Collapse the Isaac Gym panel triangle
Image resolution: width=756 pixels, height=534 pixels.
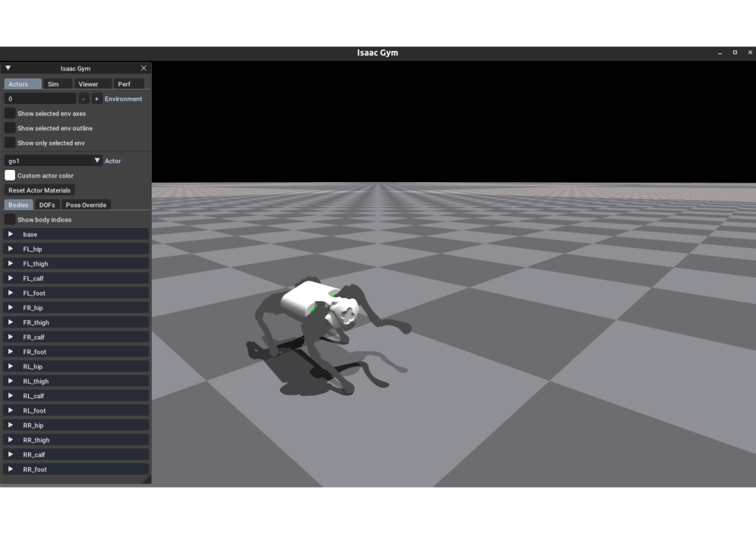pos(8,68)
